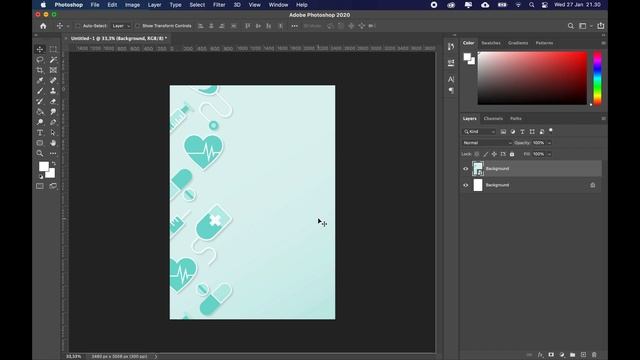
Task: Open the Color panel flyout menu
Action: [x=603, y=43]
